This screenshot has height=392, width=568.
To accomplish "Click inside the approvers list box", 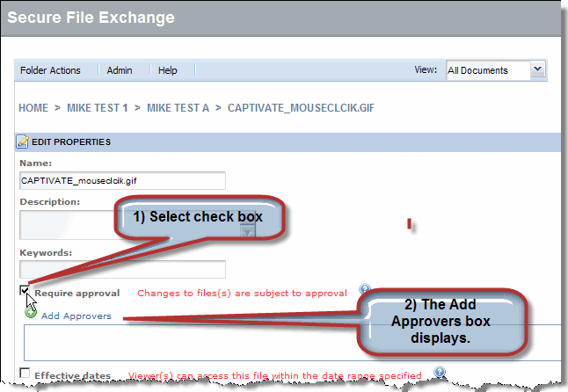I will (x=290, y=341).
